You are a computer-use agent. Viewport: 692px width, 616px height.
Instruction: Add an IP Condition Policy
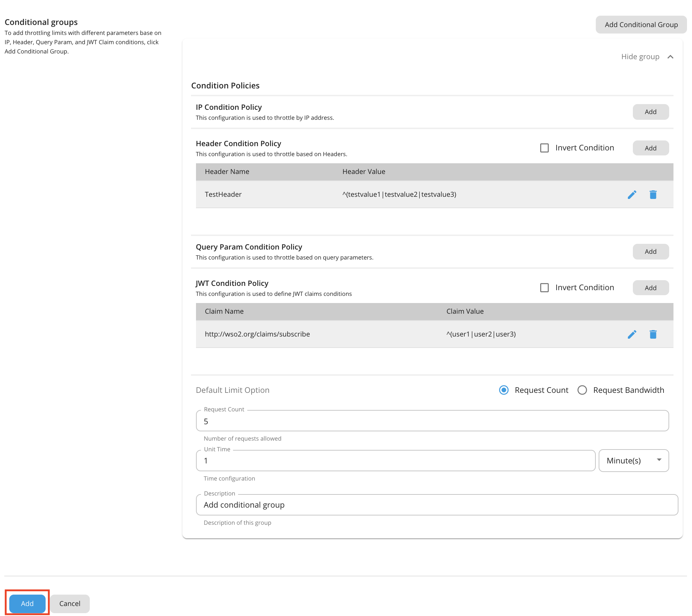[x=650, y=112]
